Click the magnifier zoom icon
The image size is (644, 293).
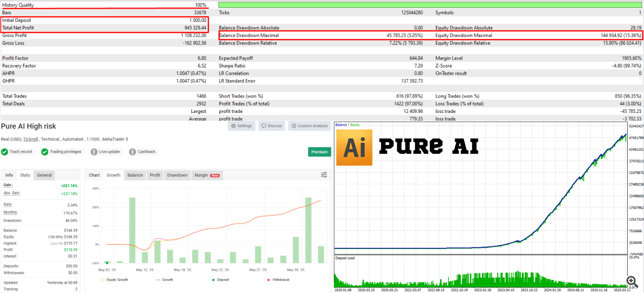pyautogui.click(x=632, y=281)
